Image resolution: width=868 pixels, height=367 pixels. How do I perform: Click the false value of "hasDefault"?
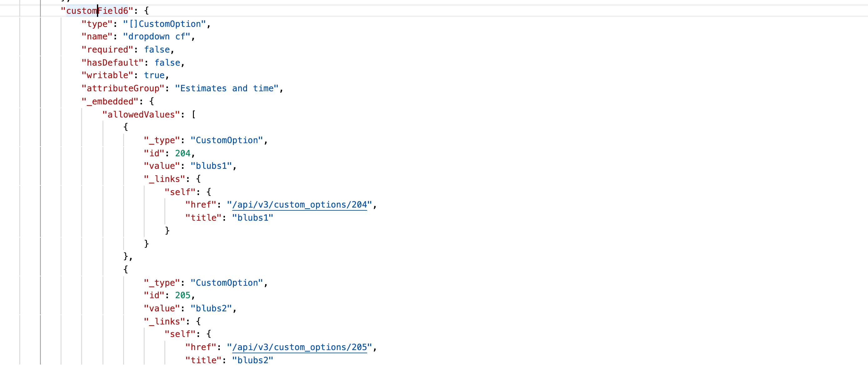point(168,63)
